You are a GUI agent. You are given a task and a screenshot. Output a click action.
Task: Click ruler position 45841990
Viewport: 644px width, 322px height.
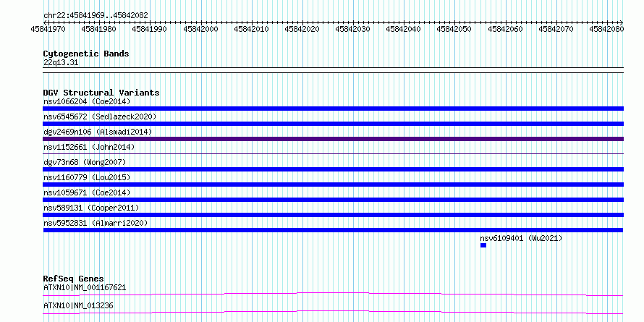150,29
